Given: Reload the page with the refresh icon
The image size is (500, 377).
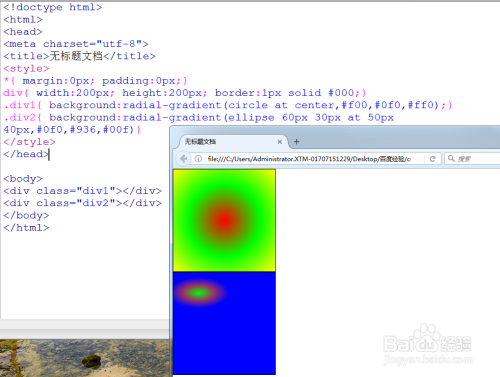Looking at the screenshot, I should (432, 159).
